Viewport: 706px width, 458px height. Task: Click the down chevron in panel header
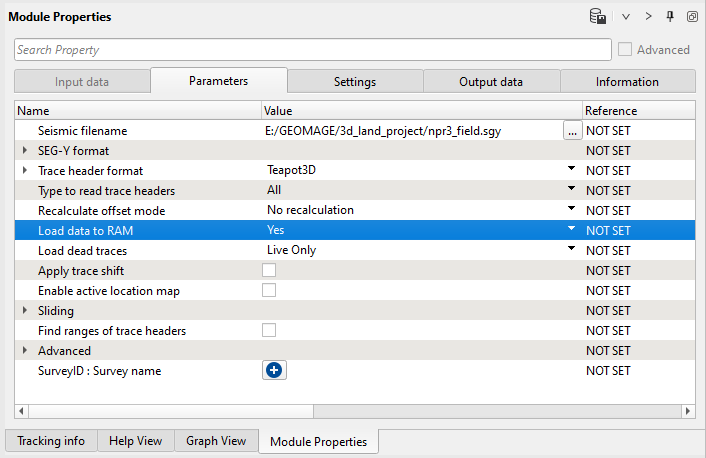[x=626, y=17]
